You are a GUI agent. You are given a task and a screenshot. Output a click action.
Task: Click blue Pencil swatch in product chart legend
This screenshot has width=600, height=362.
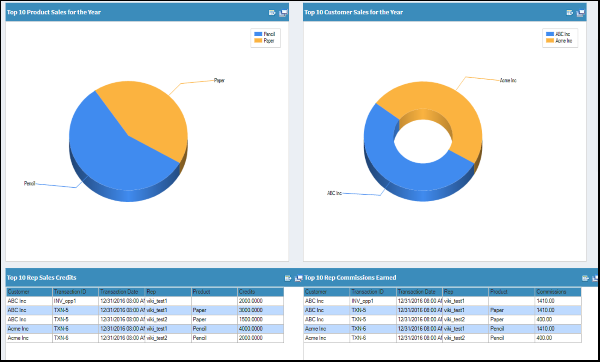tap(258, 34)
